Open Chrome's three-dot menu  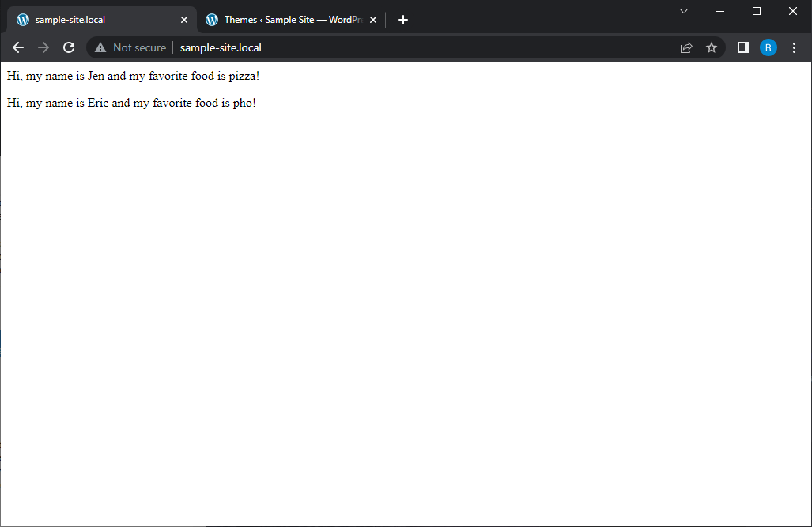[795, 47]
